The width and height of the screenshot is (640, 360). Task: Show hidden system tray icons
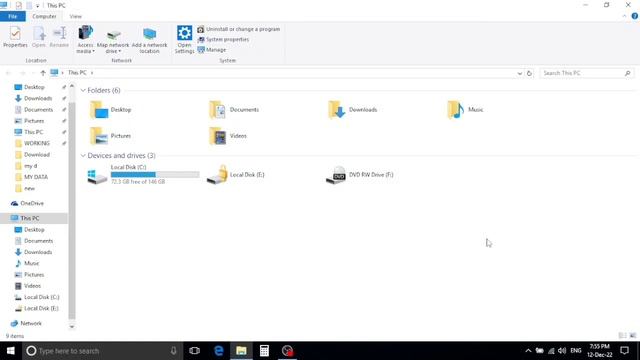tap(528, 351)
